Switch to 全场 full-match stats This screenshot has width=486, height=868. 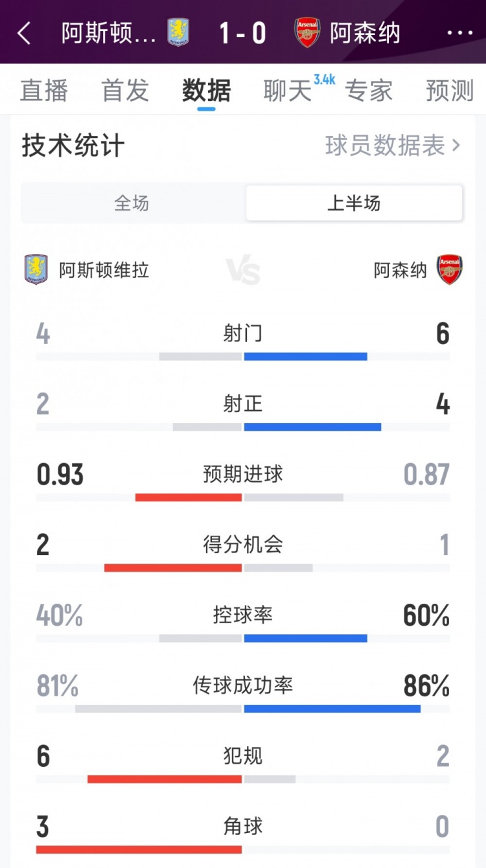[x=132, y=203]
